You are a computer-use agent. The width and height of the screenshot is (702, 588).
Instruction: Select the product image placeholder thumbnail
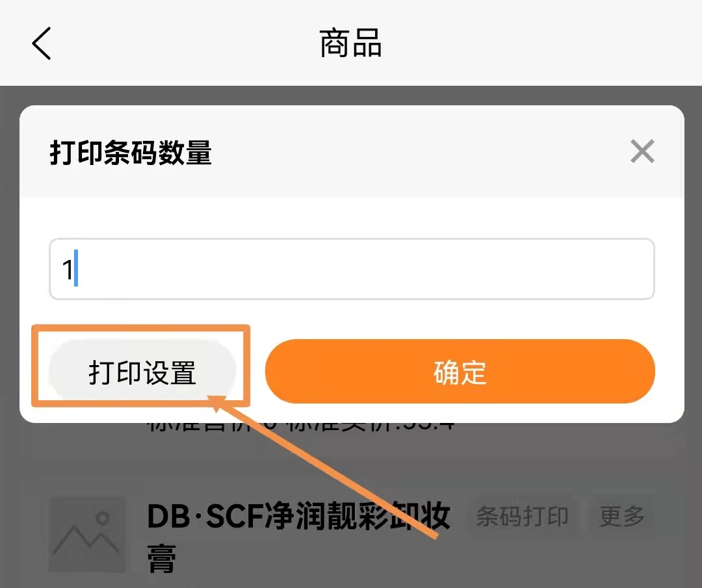pyautogui.click(x=87, y=534)
